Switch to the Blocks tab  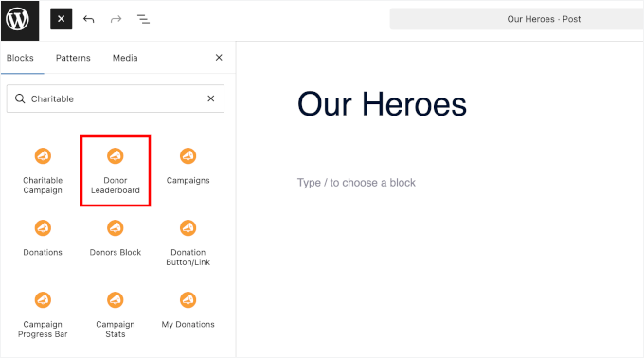pyautogui.click(x=20, y=58)
